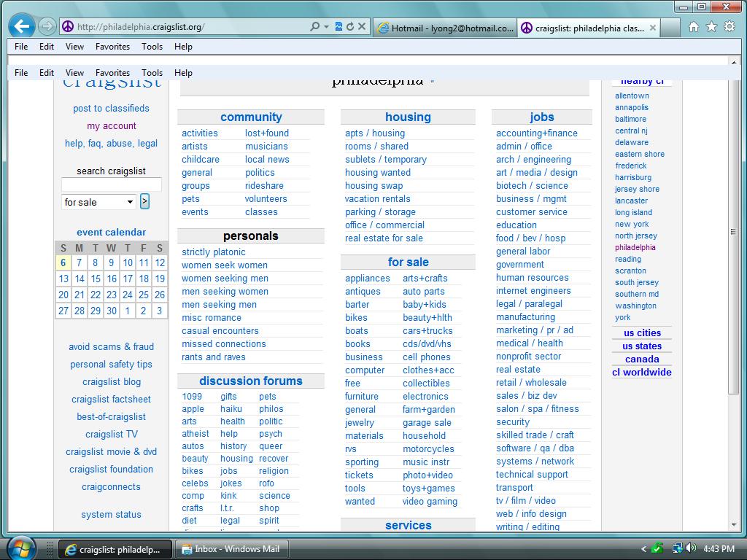Open 'missed connections' personals link
The width and height of the screenshot is (747, 560).
(224, 344)
